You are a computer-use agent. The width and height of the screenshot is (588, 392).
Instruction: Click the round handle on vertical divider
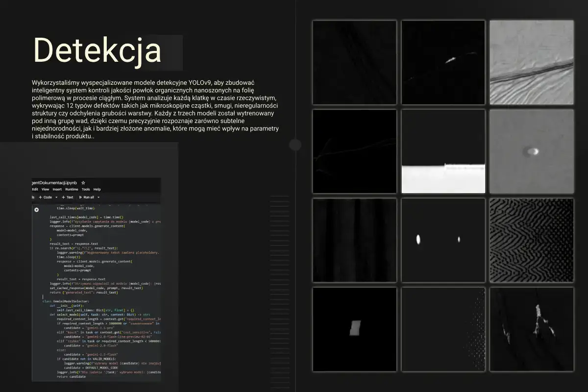(295, 145)
